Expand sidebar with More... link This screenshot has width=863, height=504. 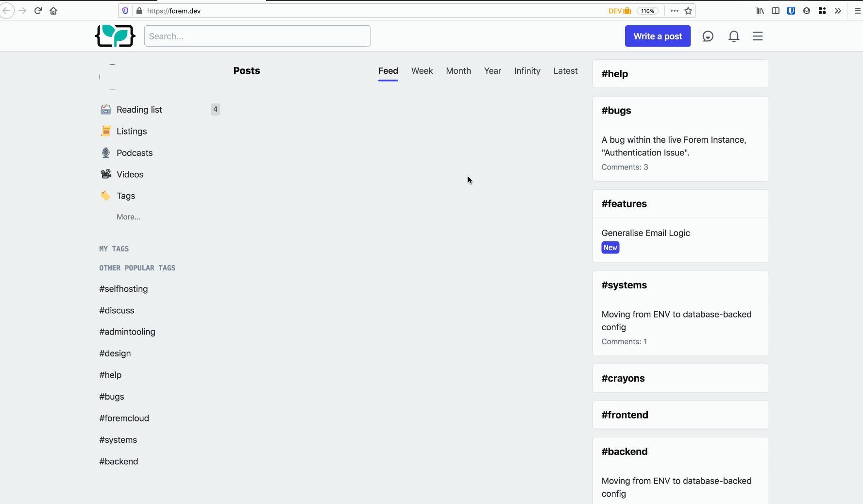[128, 217]
